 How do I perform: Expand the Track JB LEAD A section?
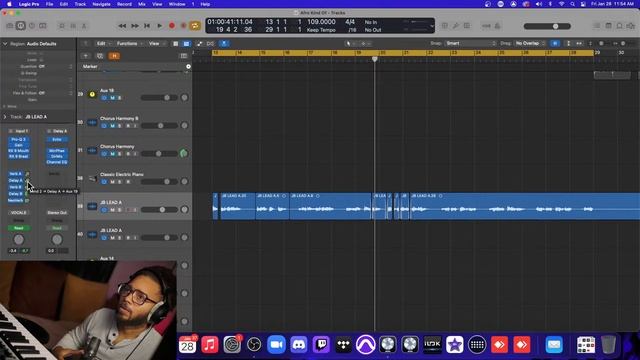coord(5,117)
